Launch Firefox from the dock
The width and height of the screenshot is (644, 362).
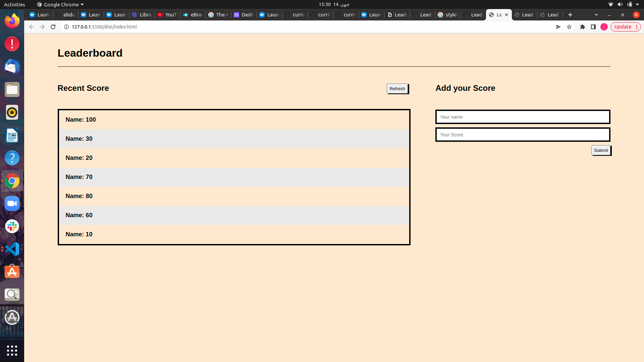[12, 21]
